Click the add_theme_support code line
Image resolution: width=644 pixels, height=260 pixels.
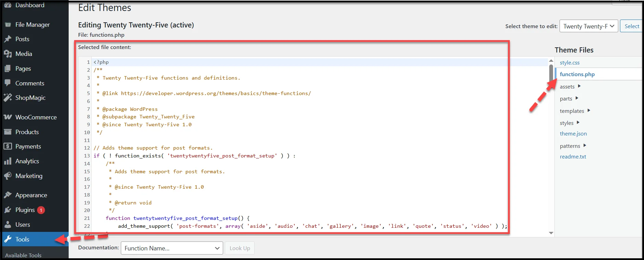tap(312, 226)
